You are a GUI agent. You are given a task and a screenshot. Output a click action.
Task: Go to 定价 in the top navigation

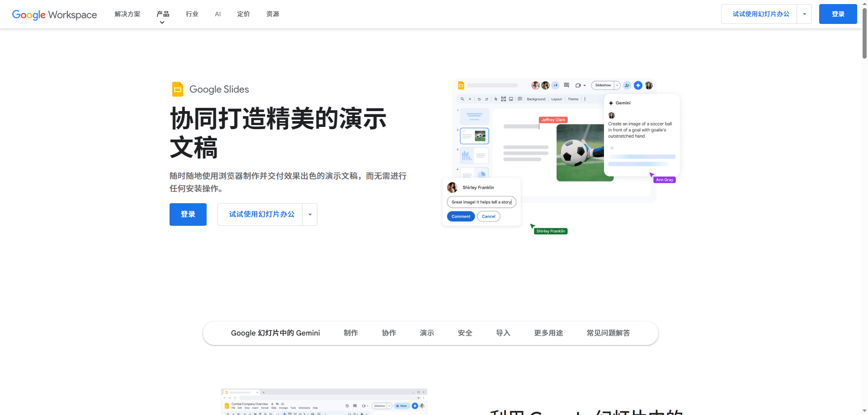tap(244, 14)
